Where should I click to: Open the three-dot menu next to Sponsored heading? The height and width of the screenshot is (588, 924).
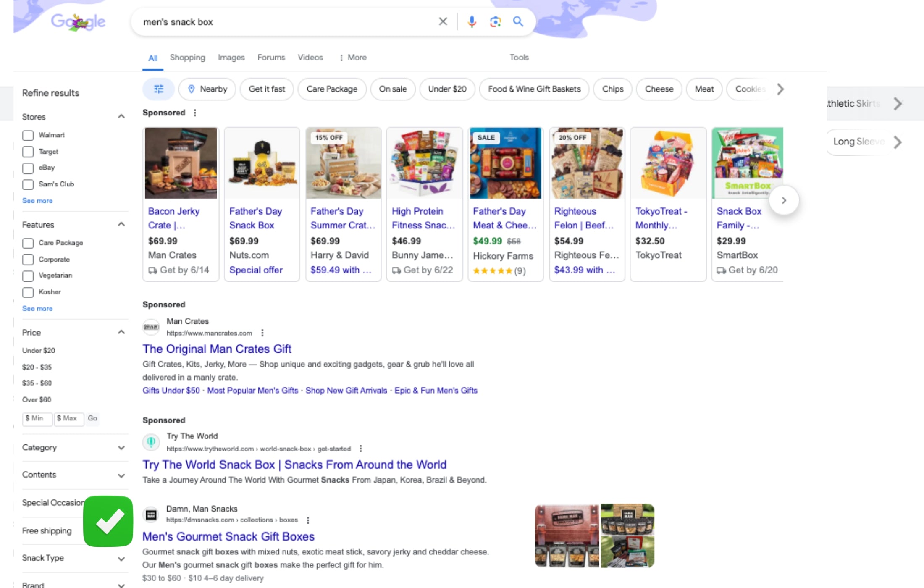195,113
